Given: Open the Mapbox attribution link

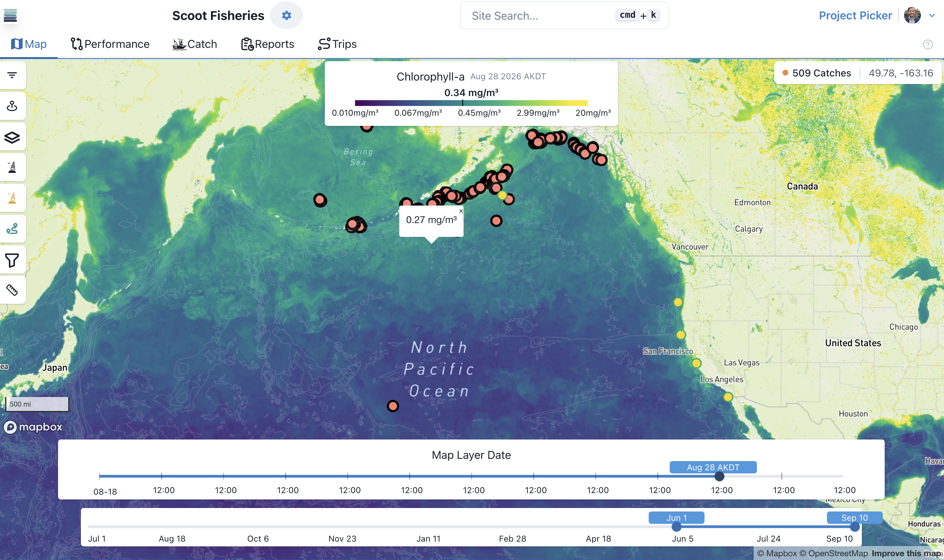Looking at the screenshot, I should point(777,553).
